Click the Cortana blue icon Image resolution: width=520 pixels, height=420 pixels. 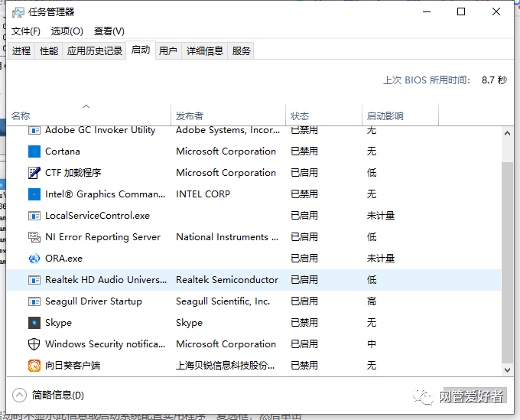click(34, 151)
